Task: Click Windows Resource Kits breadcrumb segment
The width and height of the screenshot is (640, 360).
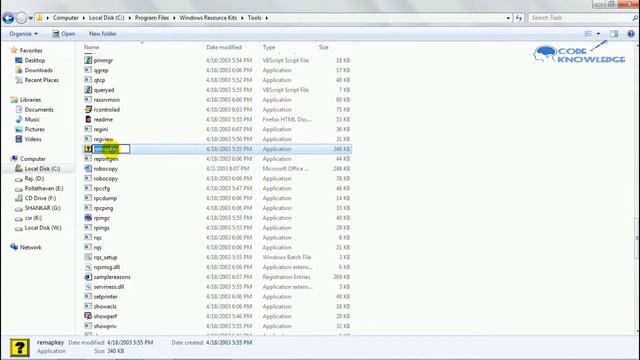Action: (x=208, y=18)
